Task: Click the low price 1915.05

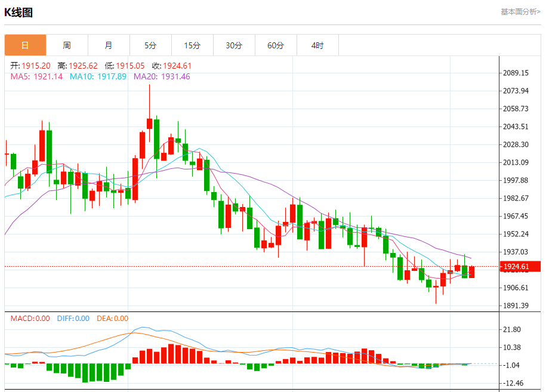Action: 130,66
